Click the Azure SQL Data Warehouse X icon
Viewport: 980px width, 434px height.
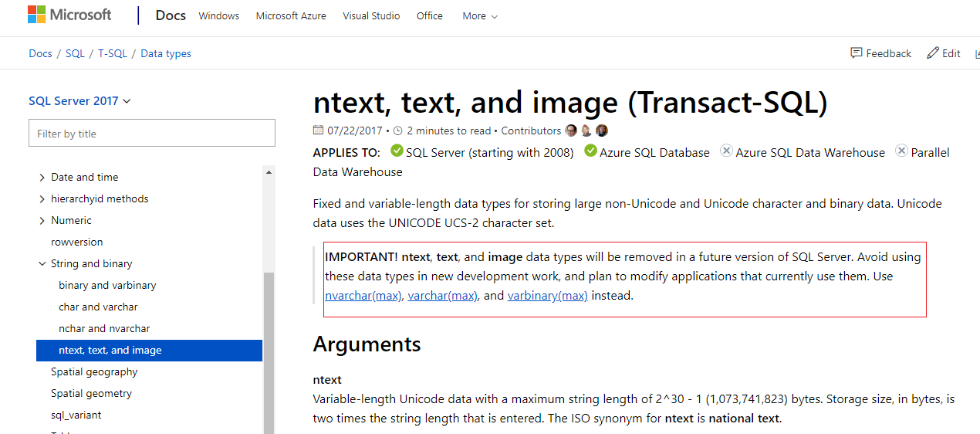pos(726,151)
